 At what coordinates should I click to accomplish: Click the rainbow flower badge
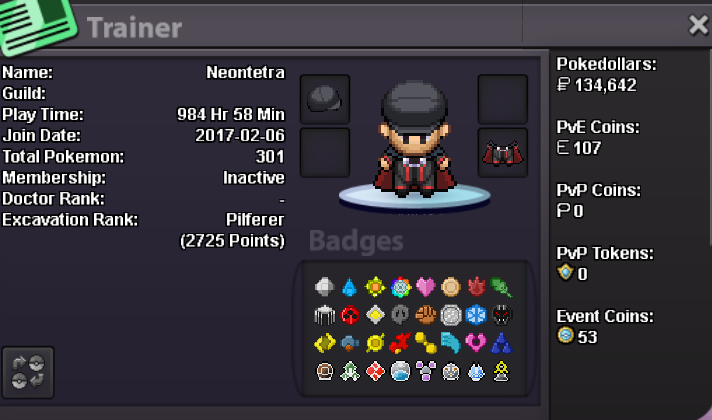pyautogui.click(x=400, y=287)
